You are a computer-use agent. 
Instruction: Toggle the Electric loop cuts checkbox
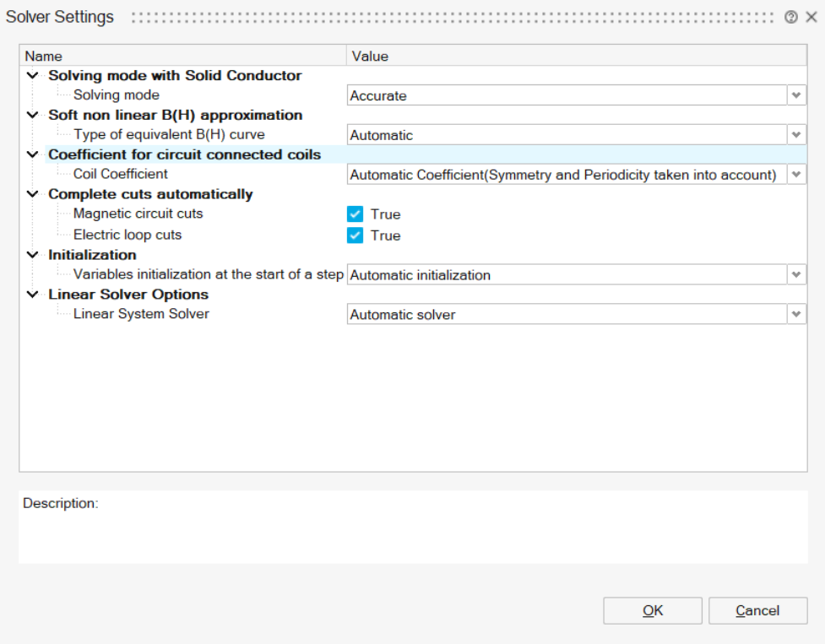tap(356, 235)
